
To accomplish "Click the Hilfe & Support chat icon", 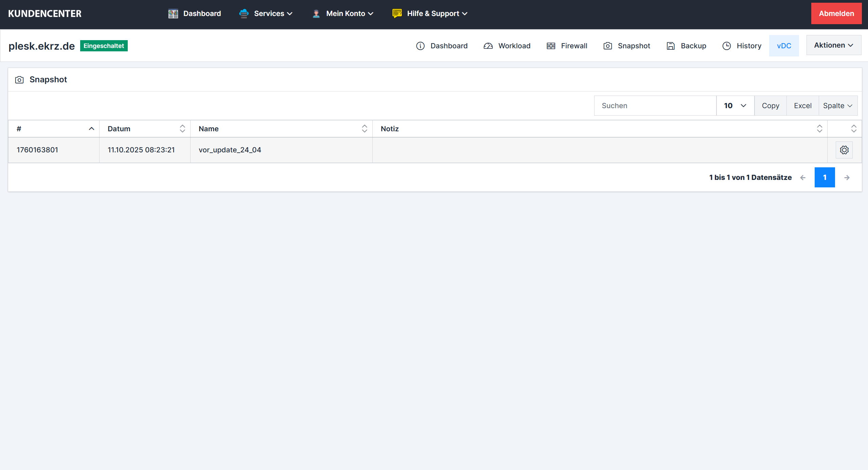I will (397, 14).
